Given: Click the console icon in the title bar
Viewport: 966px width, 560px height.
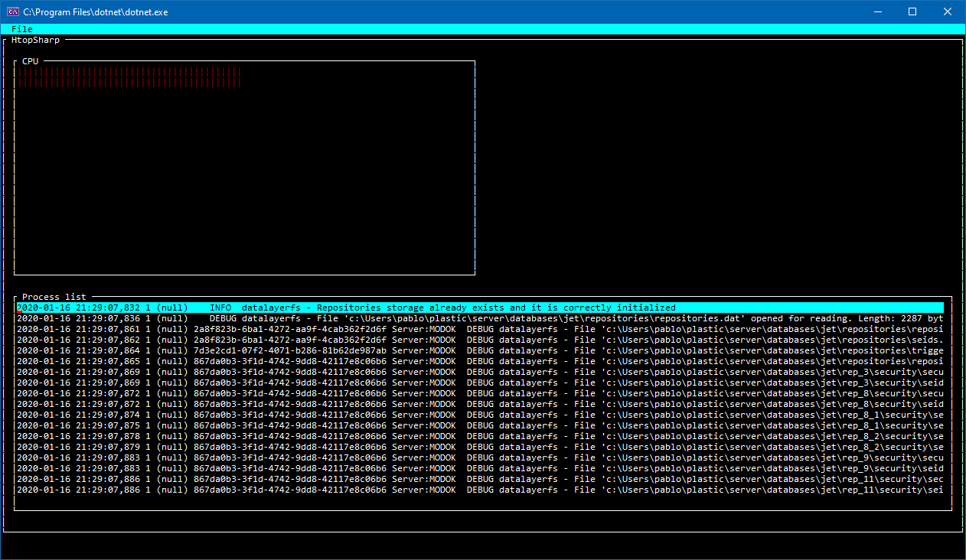Looking at the screenshot, I should (x=12, y=11).
